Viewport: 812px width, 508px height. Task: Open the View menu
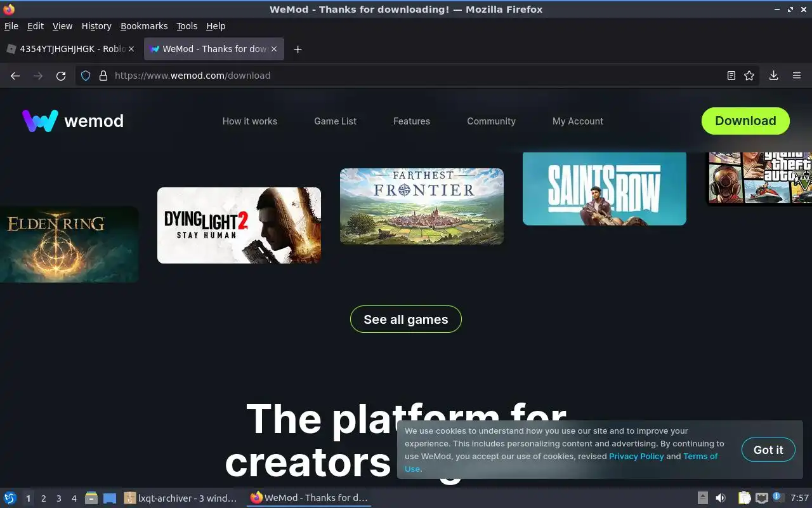(62, 26)
